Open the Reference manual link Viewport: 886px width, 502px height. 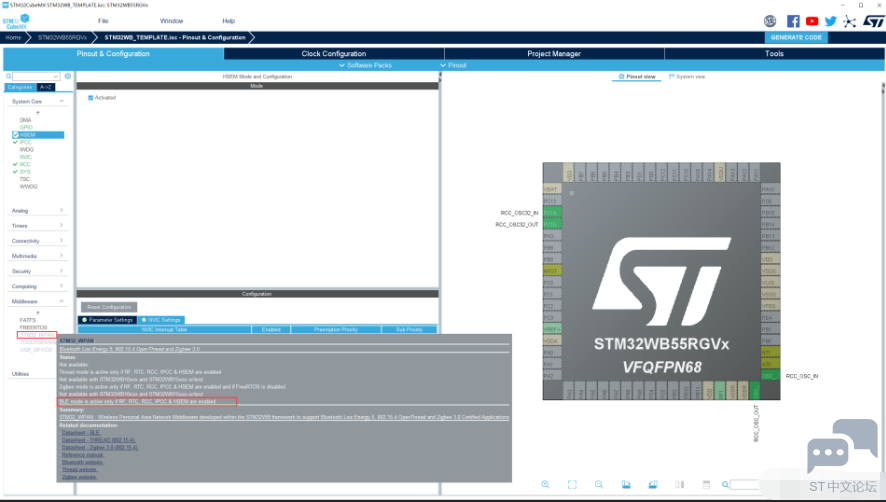pyautogui.click(x=82, y=455)
